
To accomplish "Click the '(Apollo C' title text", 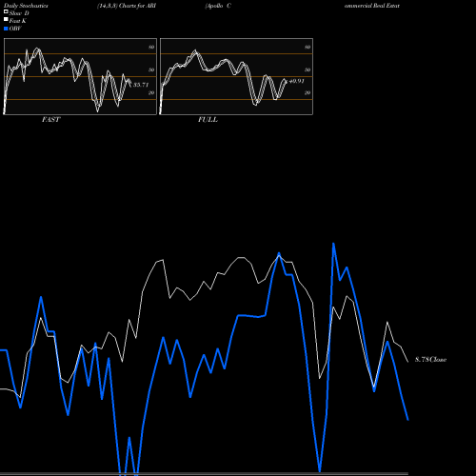I will click(218, 6).
